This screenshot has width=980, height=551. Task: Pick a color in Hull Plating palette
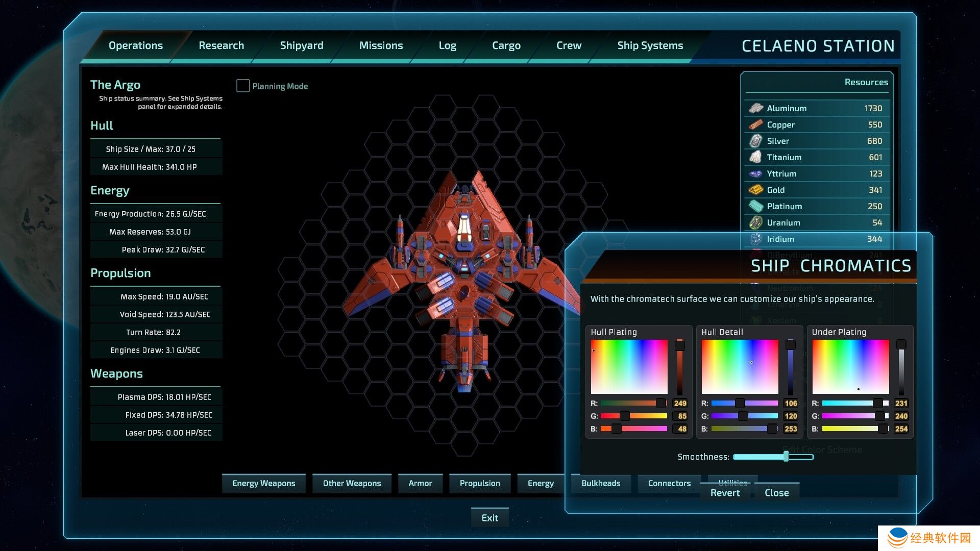[629, 366]
